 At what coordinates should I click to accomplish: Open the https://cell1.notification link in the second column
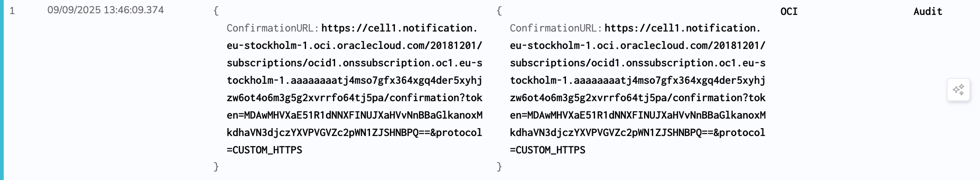pyautogui.click(x=683, y=28)
